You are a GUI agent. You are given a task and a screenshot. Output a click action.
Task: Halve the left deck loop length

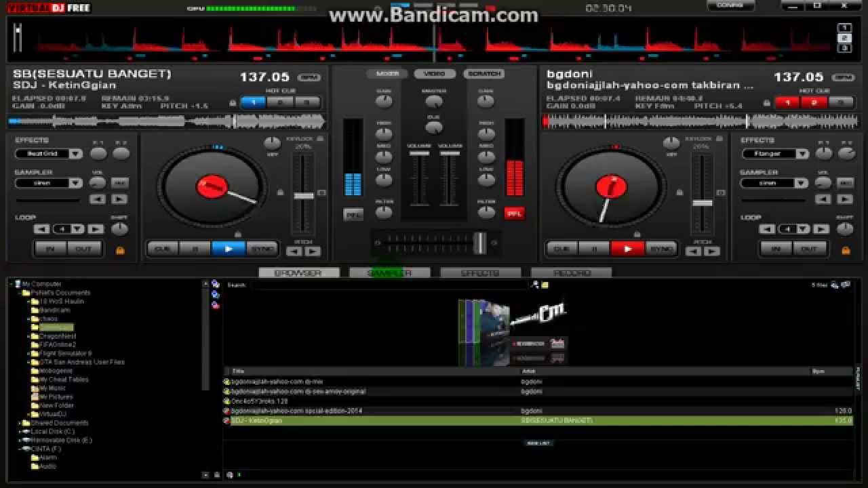43,229
